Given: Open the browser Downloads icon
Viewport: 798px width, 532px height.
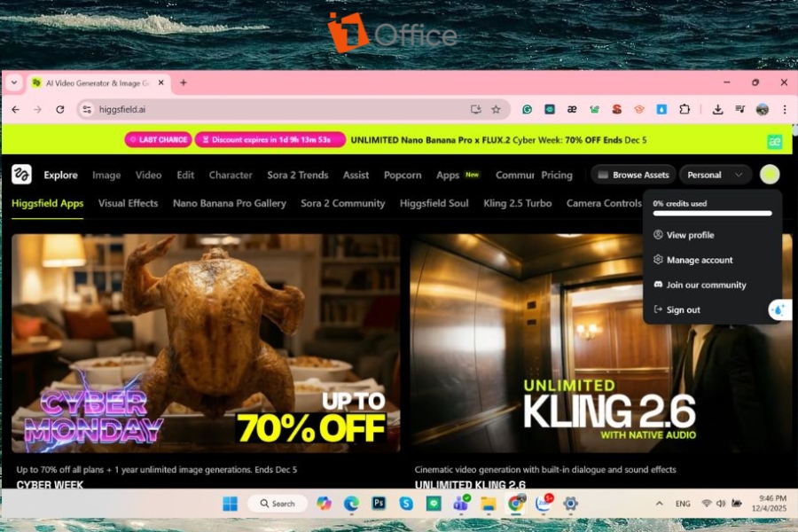Looking at the screenshot, I should tap(717, 109).
